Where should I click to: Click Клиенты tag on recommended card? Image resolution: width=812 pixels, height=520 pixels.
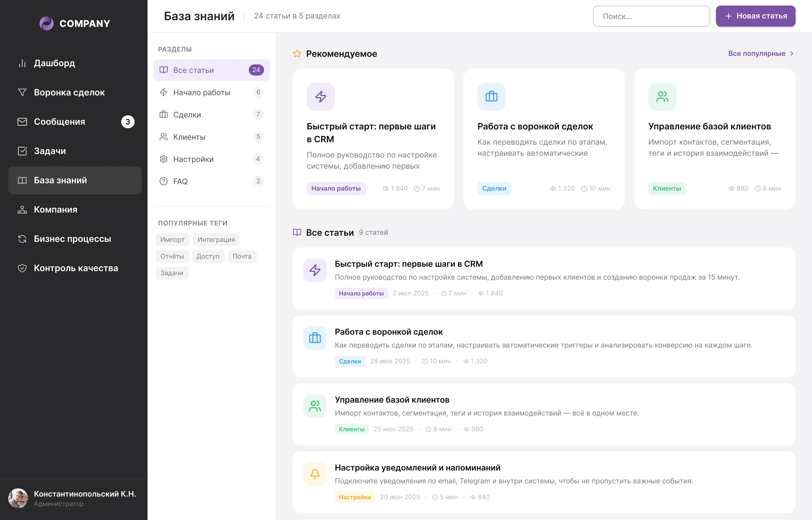(x=667, y=189)
